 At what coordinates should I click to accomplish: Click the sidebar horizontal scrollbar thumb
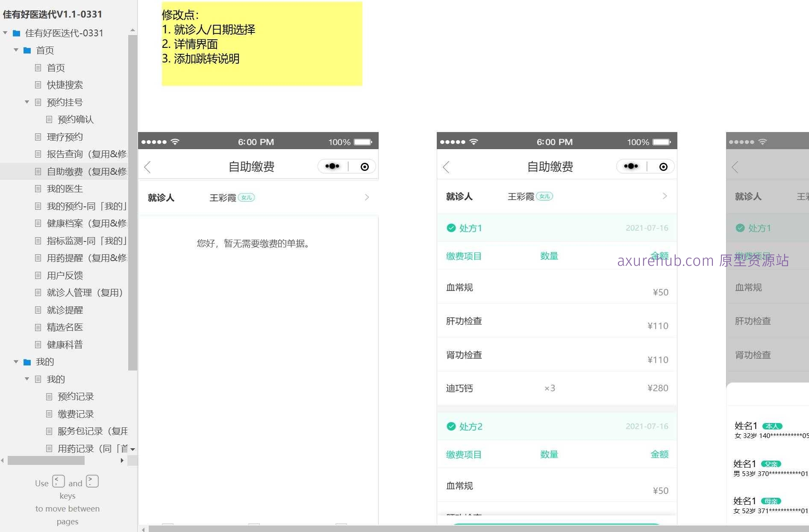[46, 461]
